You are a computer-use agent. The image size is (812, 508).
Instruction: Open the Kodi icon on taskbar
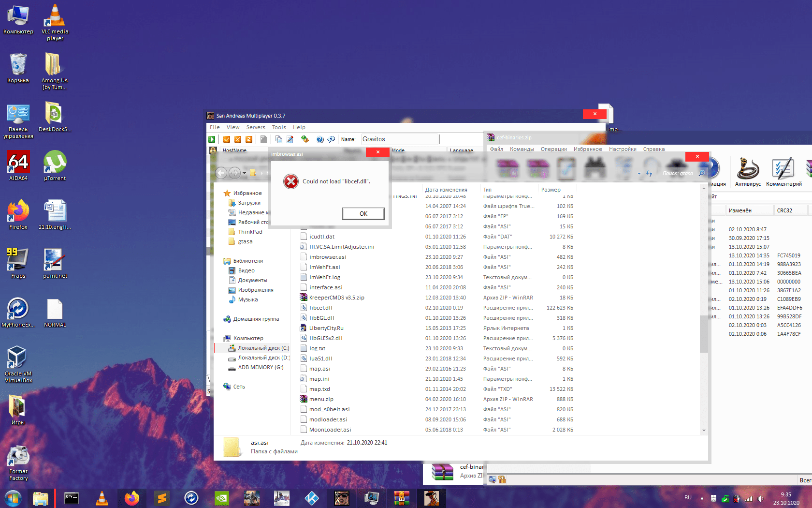(312, 498)
